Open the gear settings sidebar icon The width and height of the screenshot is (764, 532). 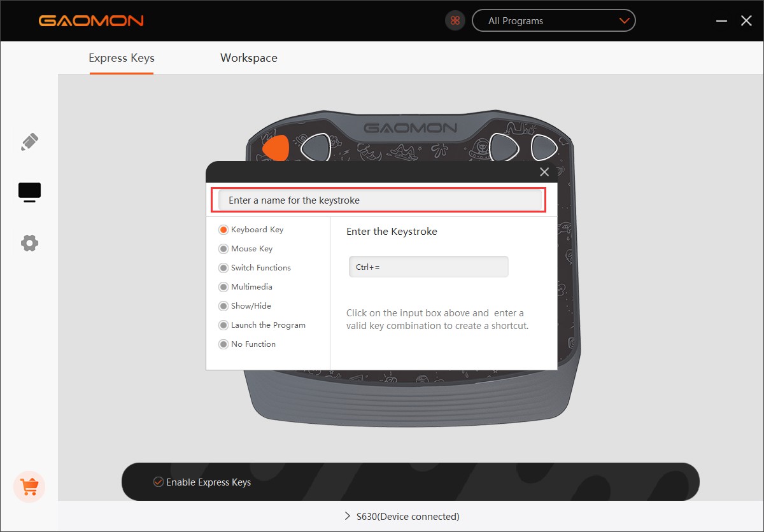[29, 242]
